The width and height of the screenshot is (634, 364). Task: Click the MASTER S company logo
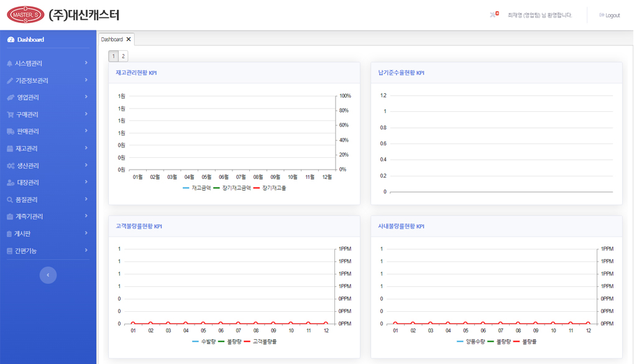click(x=25, y=15)
